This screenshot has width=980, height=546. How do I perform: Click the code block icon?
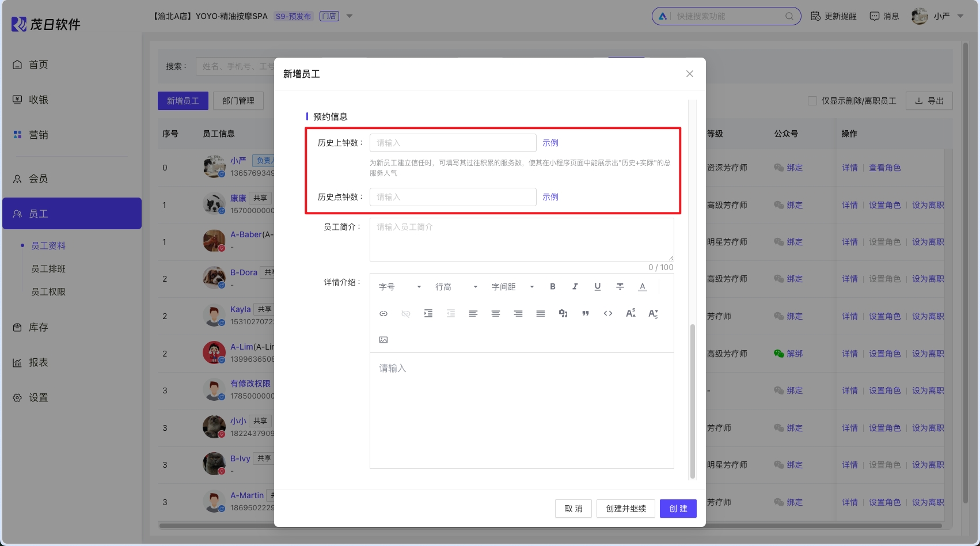608,313
